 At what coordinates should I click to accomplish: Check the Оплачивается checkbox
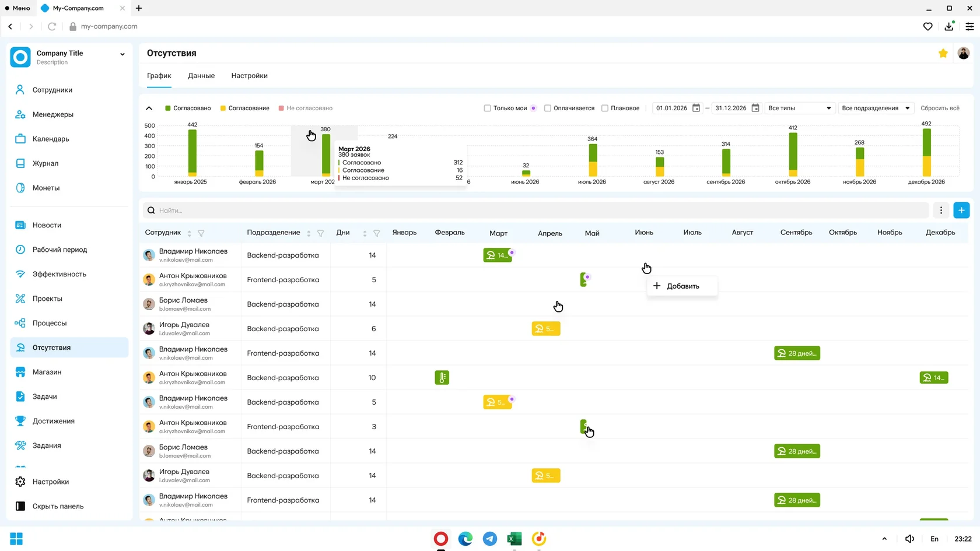(x=548, y=108)
